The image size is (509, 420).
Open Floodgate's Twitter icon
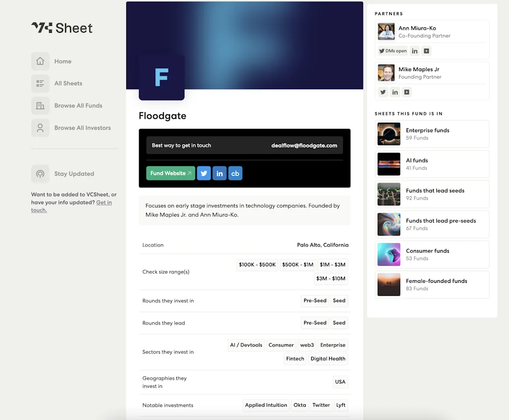(204, 173)
